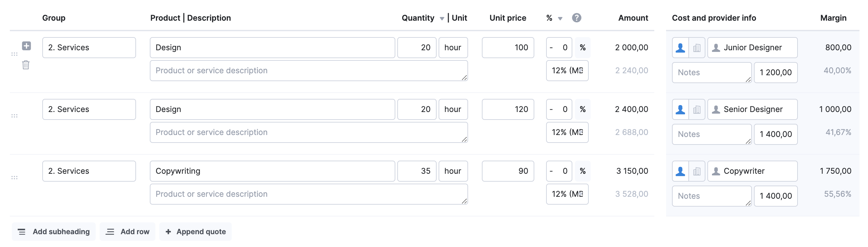Open the 12% tax dropdown in first row
Viewport: 868px width, 247px height.
coord(567,71)
